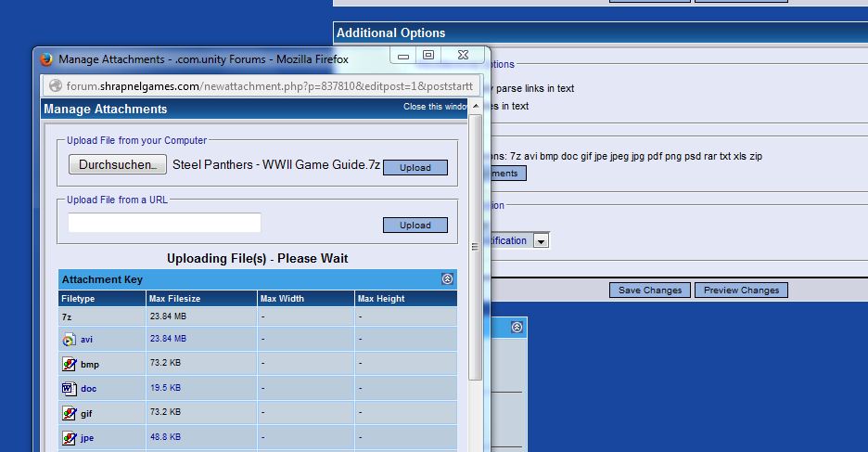Click the globe icon in address bar
Image resolution: width=868 pixels, height=452 pixels.
tap(54, 86)
